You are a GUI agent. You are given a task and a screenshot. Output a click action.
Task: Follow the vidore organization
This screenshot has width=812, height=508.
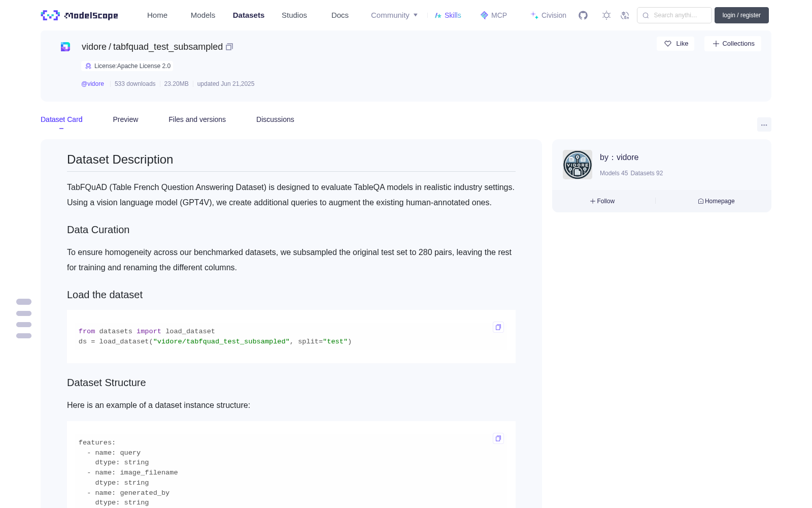(602, 201)
